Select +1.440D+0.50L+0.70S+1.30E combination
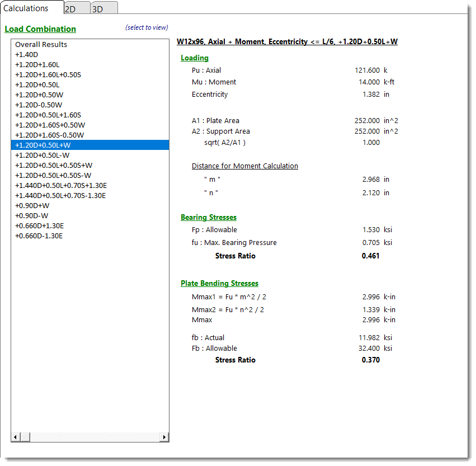This screenshot has width=476, height=466. tap(60, 186)
